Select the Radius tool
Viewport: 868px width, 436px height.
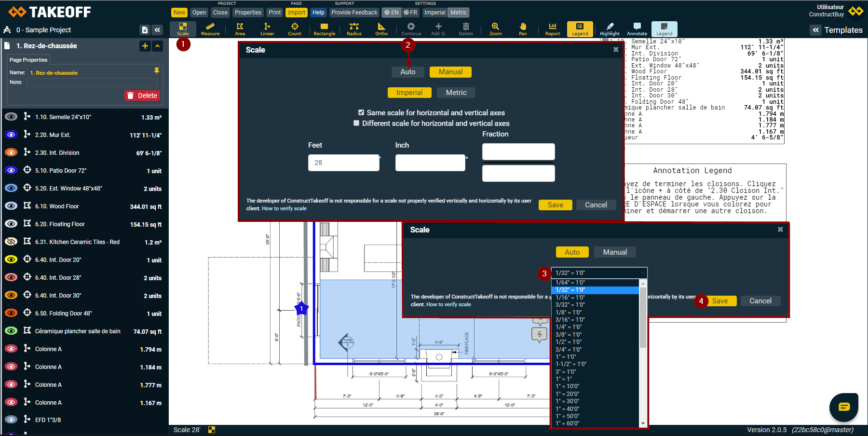354,29
